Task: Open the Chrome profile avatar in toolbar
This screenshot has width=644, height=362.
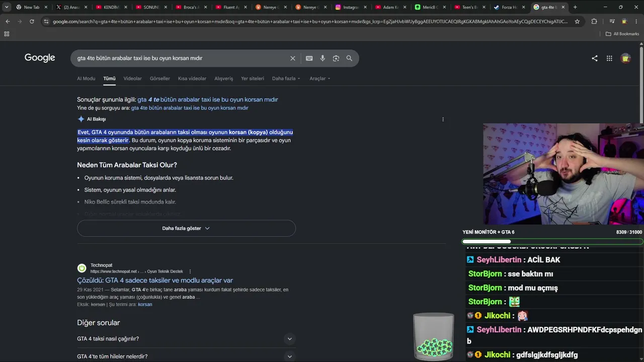Action: pyautogui.click(x=624, y=22)
